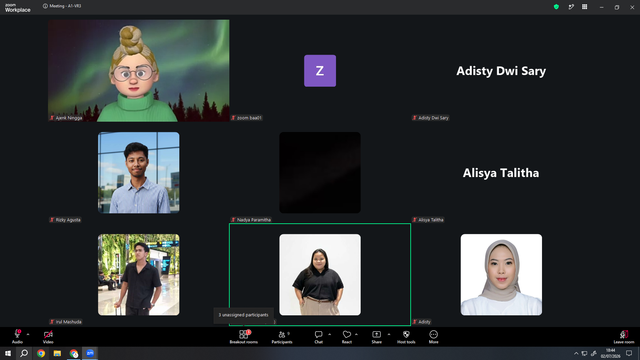Open the Windows notification center icon
This screenshot has width=640, height=360.
629,353
